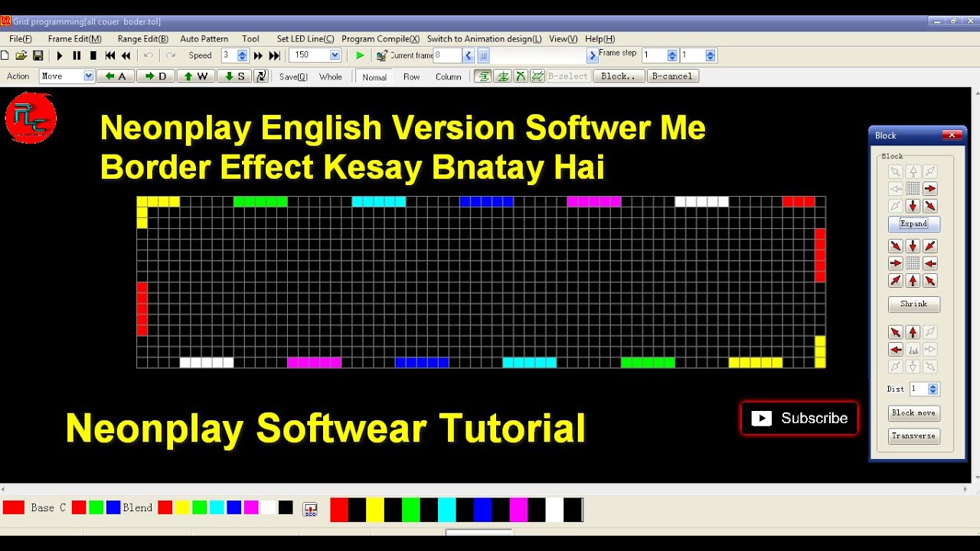Adjust the Dist value stepper
The height and width of the screenshot is (551, 980).
click(x=933, y=389)
